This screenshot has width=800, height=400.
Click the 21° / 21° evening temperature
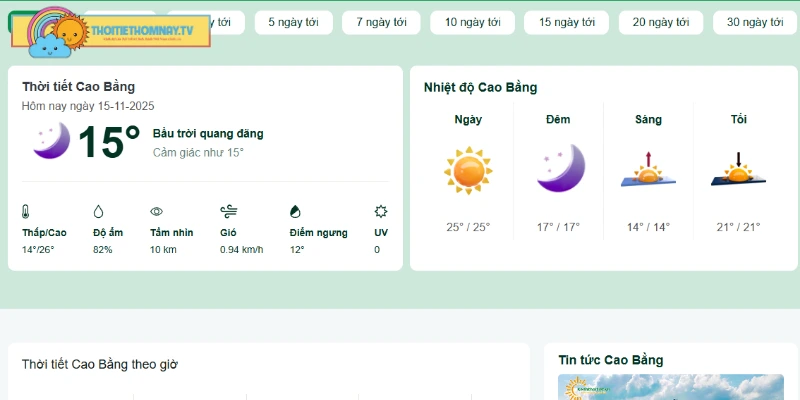tap(738, 227)
